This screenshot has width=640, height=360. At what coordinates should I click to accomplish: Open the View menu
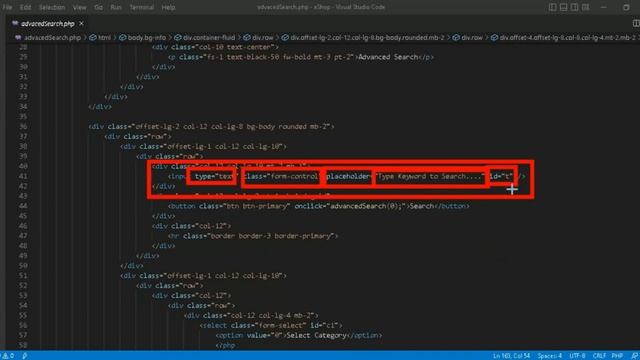(x=80, y=7)
